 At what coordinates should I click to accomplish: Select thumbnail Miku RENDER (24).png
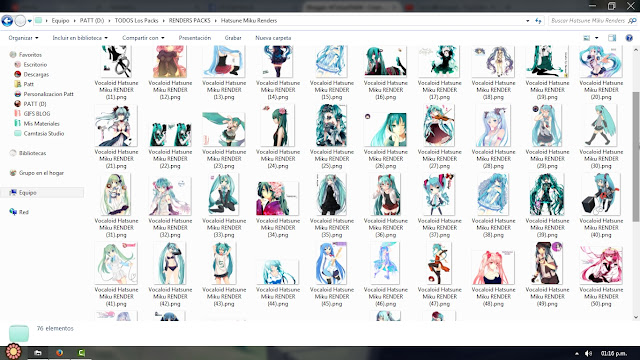click(x=278, y=126)
